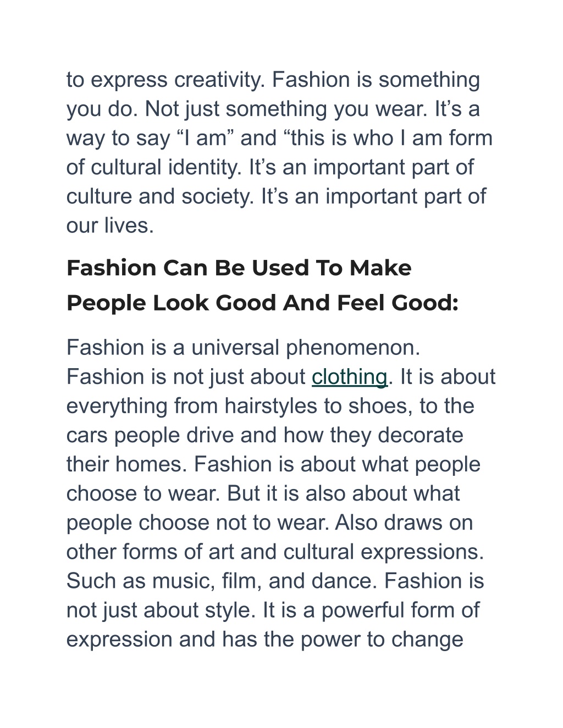Image resolution: width=563 pixels, height=728 pixels.
Task: Click the line "culture and society. It's an important part of"
Action: (277, 197)
